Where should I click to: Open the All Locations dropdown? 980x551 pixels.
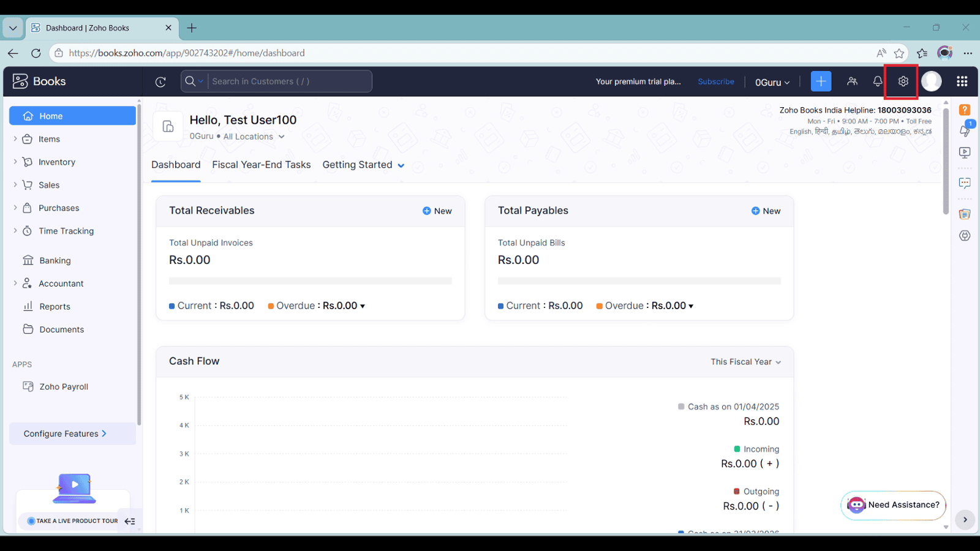coord(254,137)
